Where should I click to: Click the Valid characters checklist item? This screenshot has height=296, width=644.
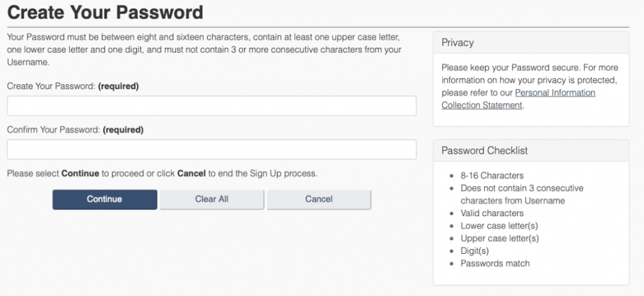click(x=492, y=213)
